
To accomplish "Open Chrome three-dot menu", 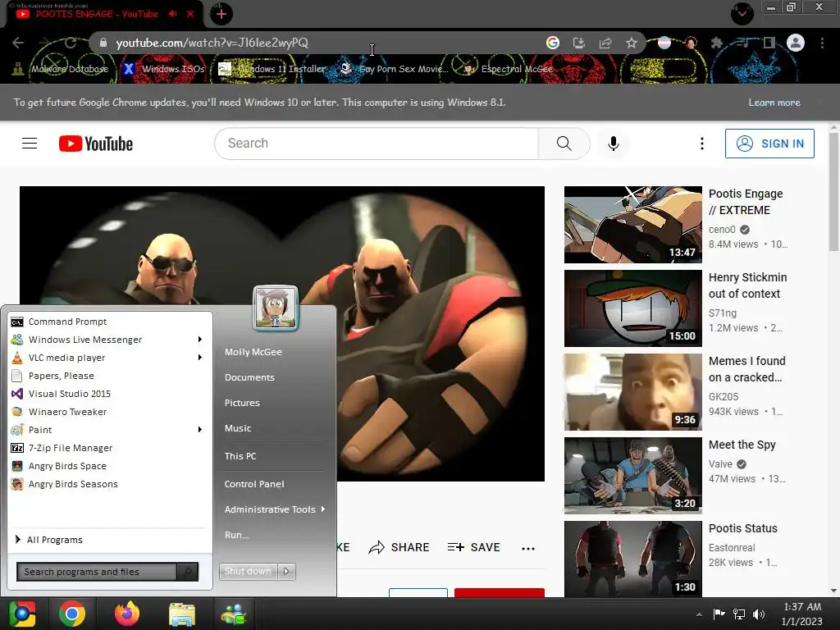I will (822, 43).
